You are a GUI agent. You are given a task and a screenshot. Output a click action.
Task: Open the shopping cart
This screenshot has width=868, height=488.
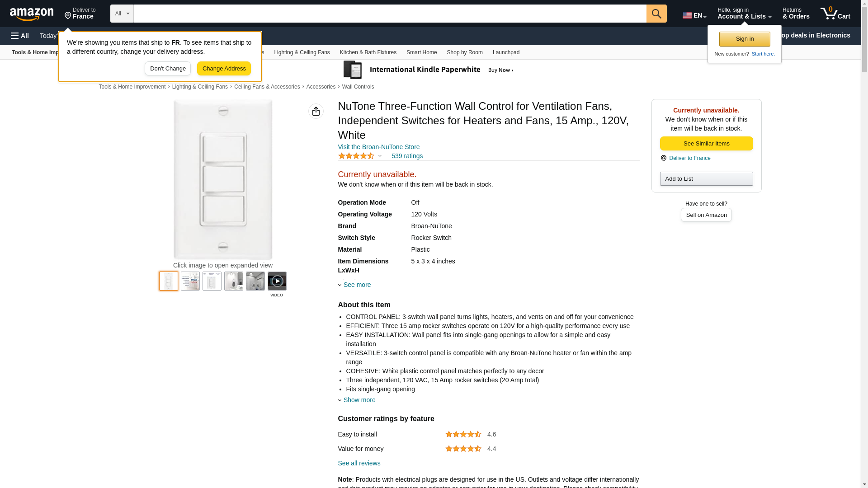tap(835, 14)
